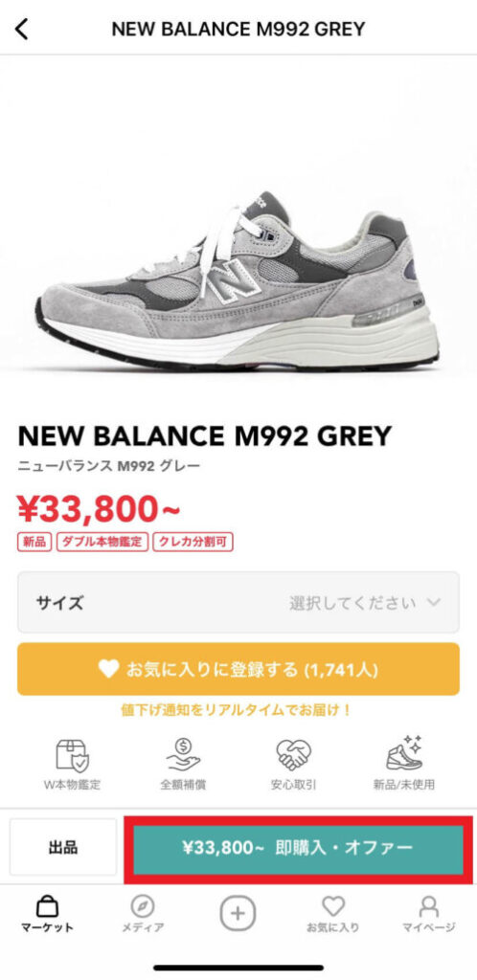Viewport: 477px width, 980px height.
Task: Select the 新品 tag
Action: tap(35, 542)
